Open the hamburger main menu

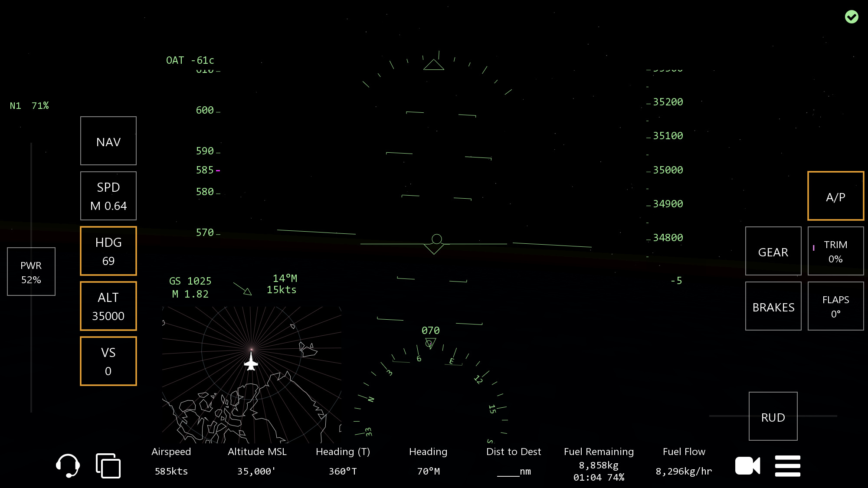click(787, 466)
